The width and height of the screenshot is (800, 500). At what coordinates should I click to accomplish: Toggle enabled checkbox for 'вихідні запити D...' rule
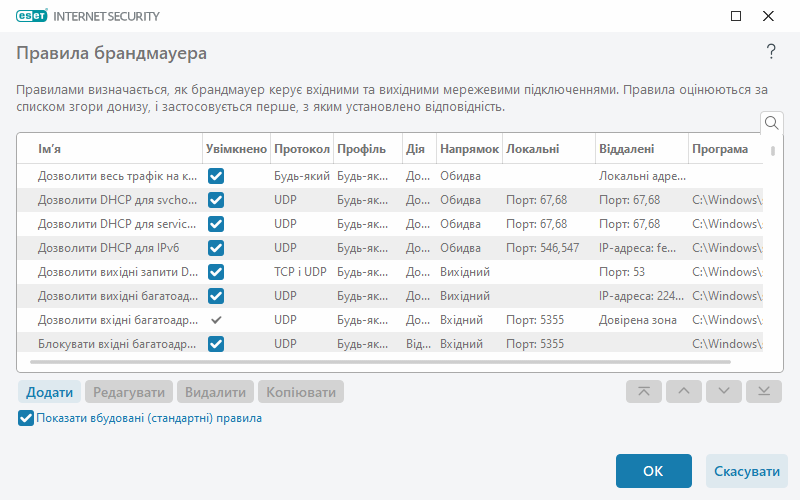pyautogui.click(x=216, y=272)
